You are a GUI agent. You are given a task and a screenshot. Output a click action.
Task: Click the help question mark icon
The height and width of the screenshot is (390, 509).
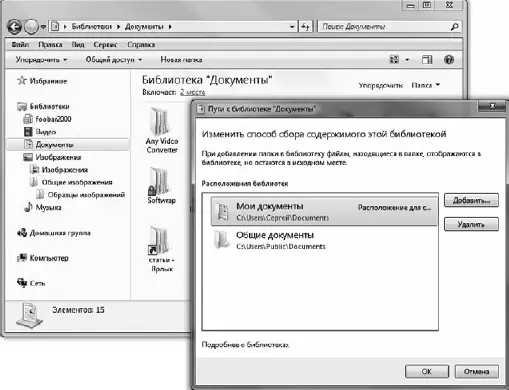pos(449,60)
